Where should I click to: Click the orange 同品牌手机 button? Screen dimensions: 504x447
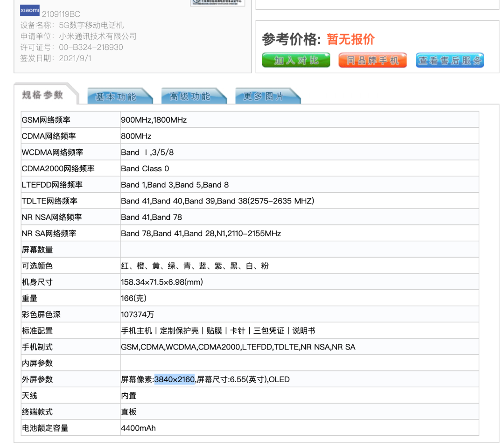(x=372, y=60)
